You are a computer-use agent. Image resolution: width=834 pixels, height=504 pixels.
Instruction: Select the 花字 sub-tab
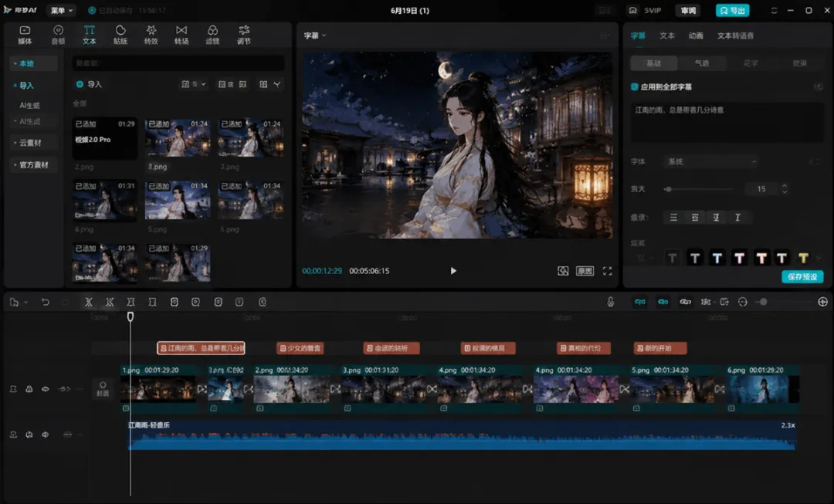pyautogui.click(x=751, y=63)
